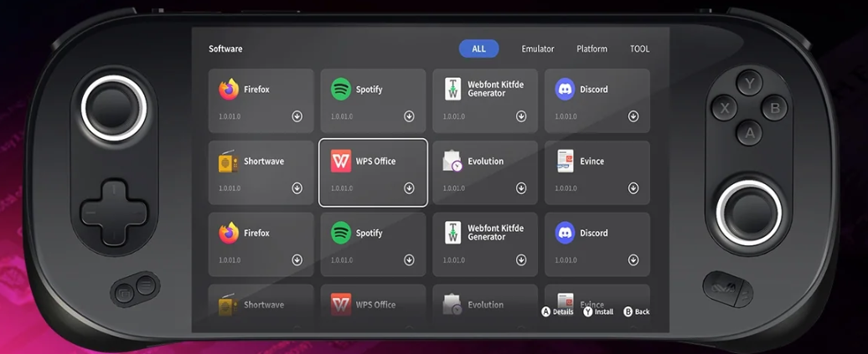
Task: Click the handheld's round B face button
Action: click(x=774, y=108)
